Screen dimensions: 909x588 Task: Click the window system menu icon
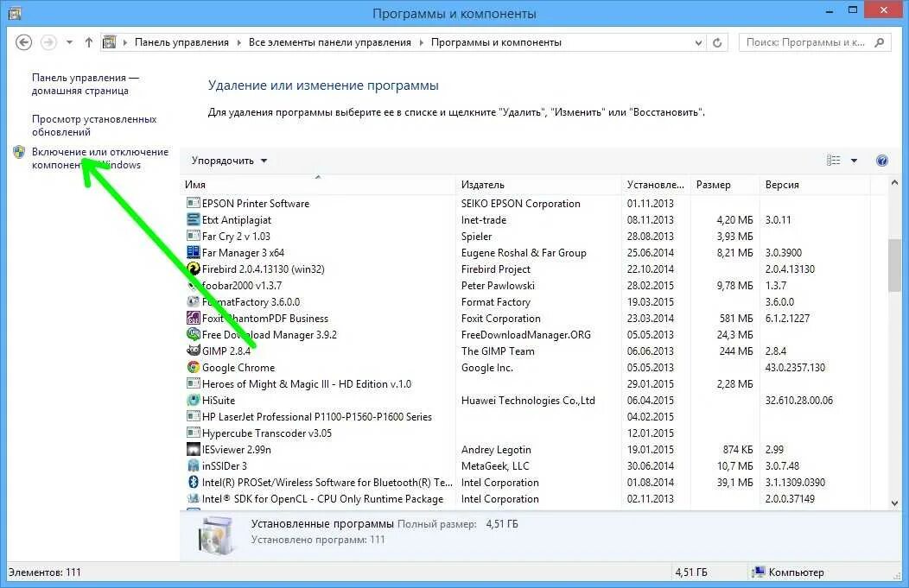point(15,13)
